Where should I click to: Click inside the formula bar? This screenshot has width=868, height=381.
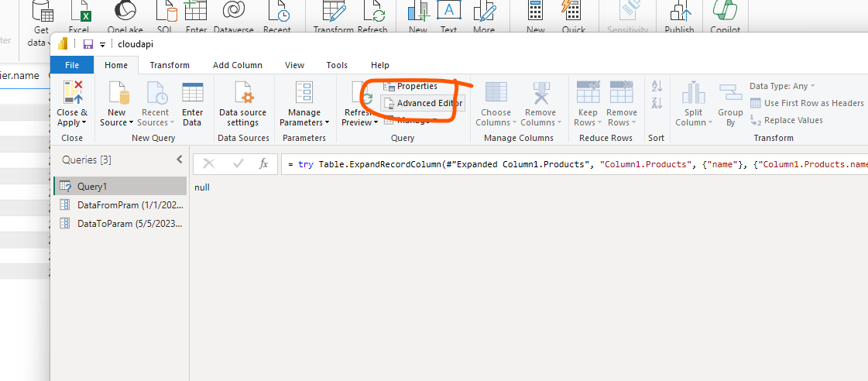[x=573, y=164]
